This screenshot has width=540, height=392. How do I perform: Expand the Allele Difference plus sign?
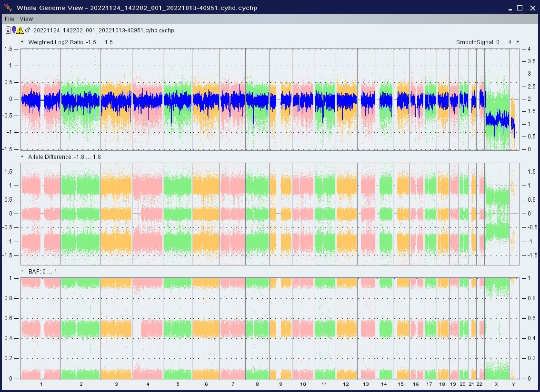click(22, 157)
